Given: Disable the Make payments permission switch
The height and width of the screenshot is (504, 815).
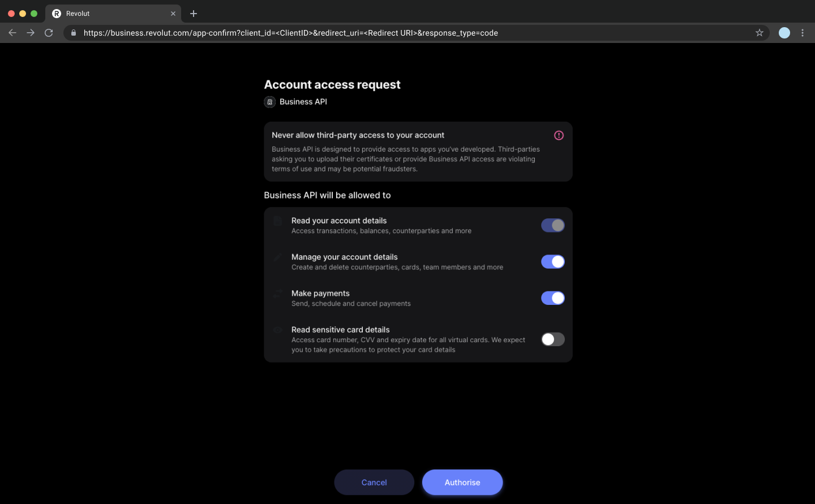Looking at the screenshot, I should 553,298.
